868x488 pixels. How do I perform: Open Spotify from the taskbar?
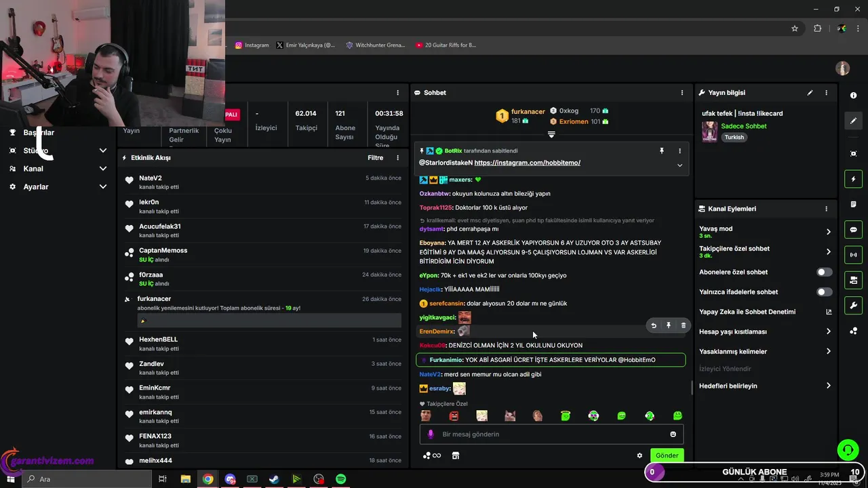[x=341, y=479]
